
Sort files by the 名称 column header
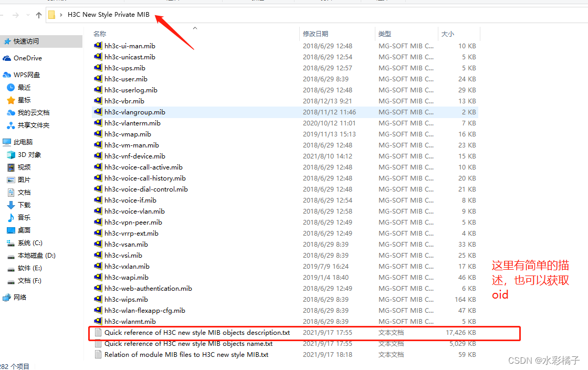tap(100, 34)
